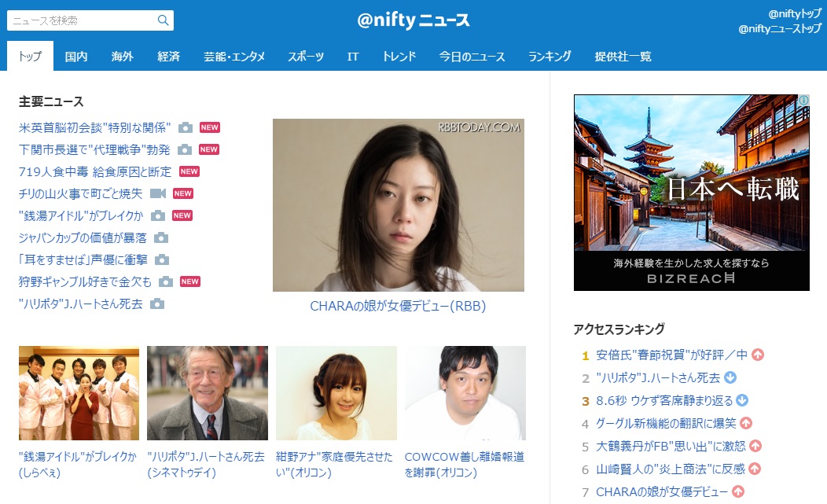Click the 日本へ転職 BIZREACH ad banner
The image size is (827, 504).
click(692, 193)
